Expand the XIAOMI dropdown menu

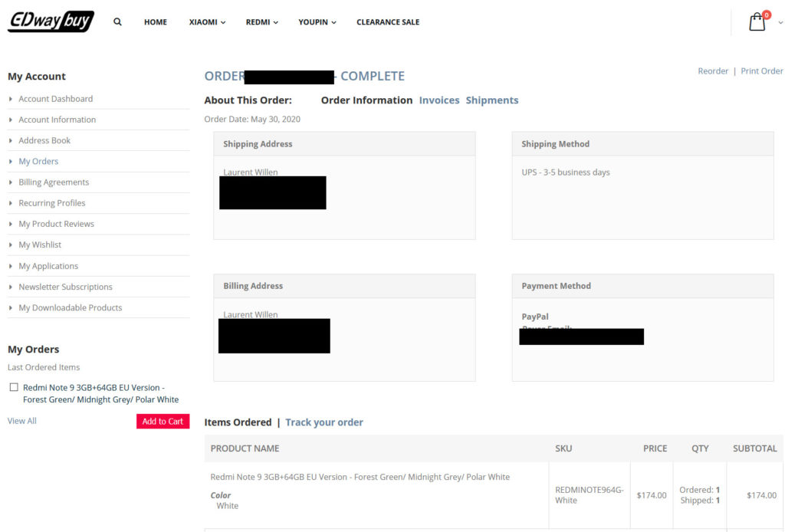(205, 22)
